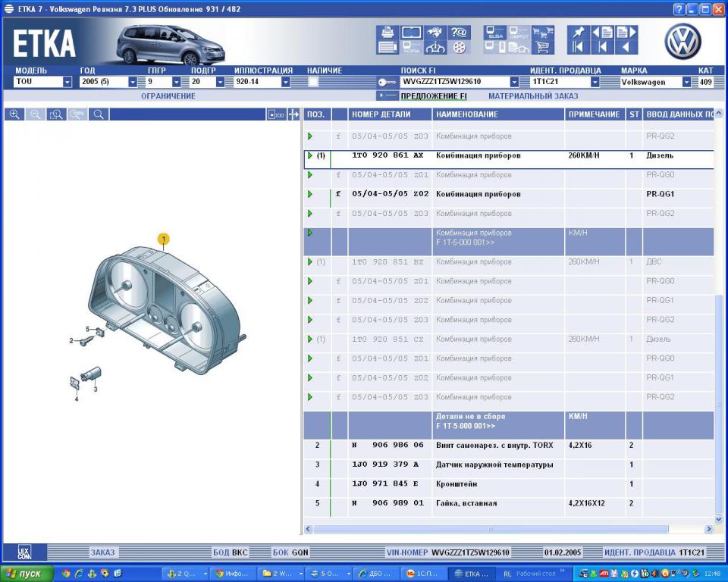Viewport: 728px width, 582px height.
Task: Click the scroll-down arrow of the parts list
Action: click(x=719, y=519)
